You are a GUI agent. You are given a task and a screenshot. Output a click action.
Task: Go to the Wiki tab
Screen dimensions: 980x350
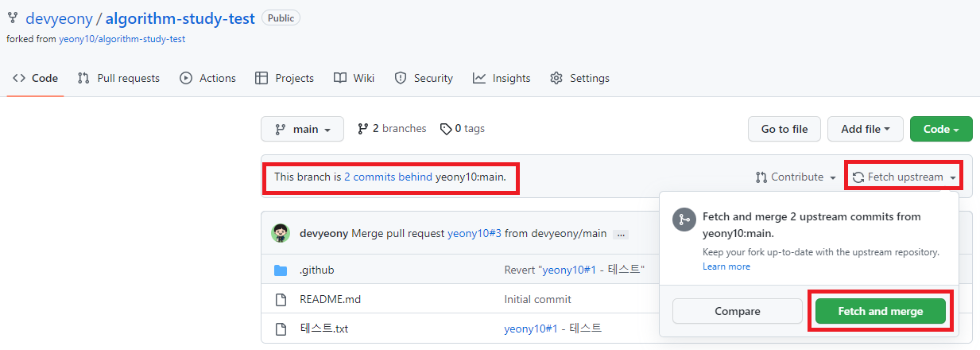point(354,78)
